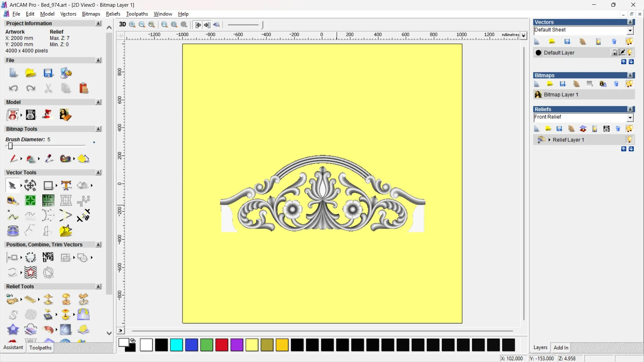Open the Add In tab
Image resolution: width=644 pixels, height=362 pixels.
[561, 348]
